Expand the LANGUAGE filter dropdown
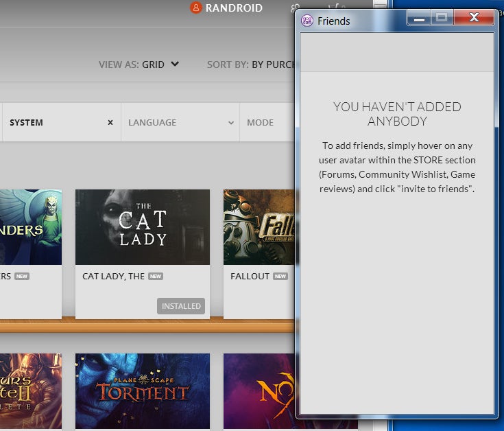The image size is (504, 431). [180, 122]
